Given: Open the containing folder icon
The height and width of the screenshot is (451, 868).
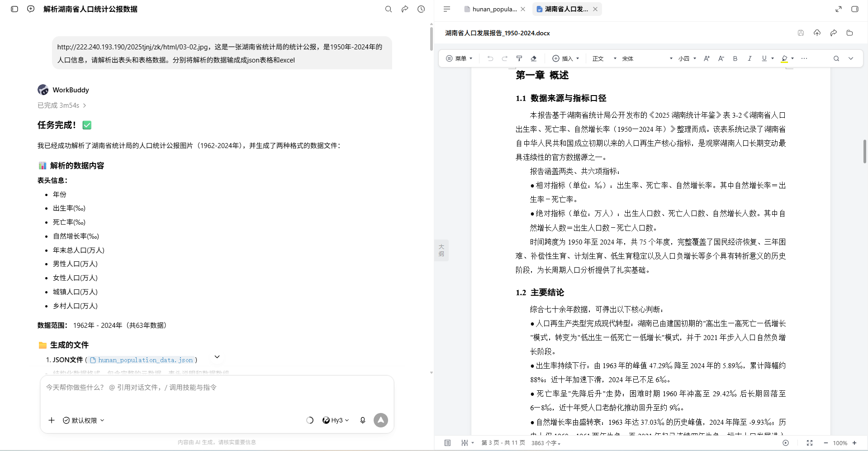Looking at the screenshot, I should 849,33.
